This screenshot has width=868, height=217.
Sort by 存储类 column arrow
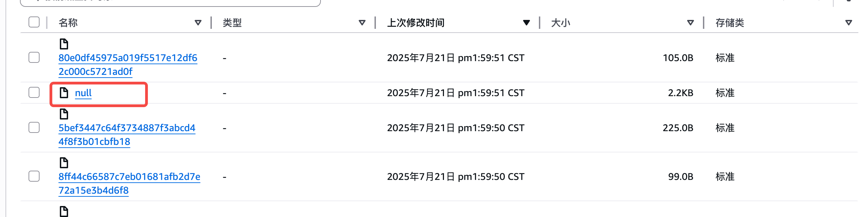(x=848, y=23)
